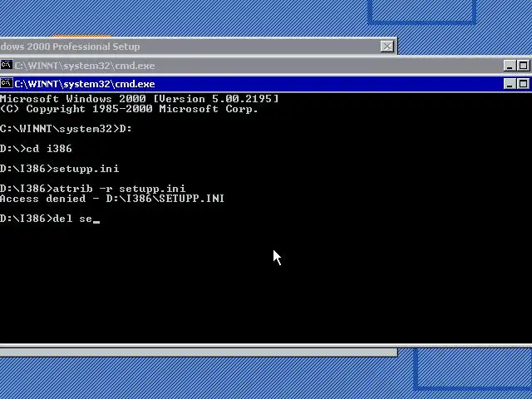
Task: Maximize the active cmd.exe window
Action: coord(523,84)
